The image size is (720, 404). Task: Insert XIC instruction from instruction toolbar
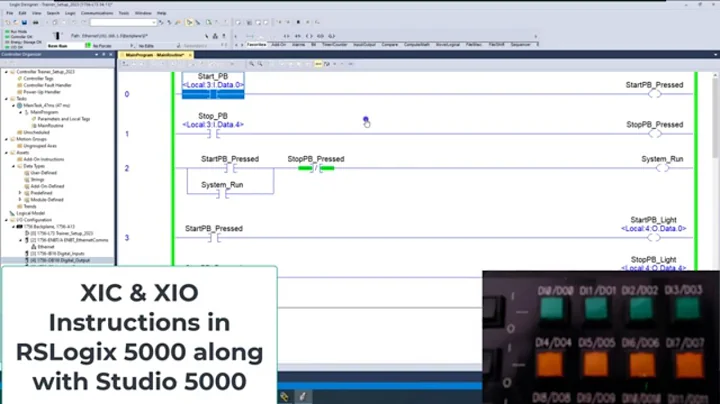tap(287, 36)
